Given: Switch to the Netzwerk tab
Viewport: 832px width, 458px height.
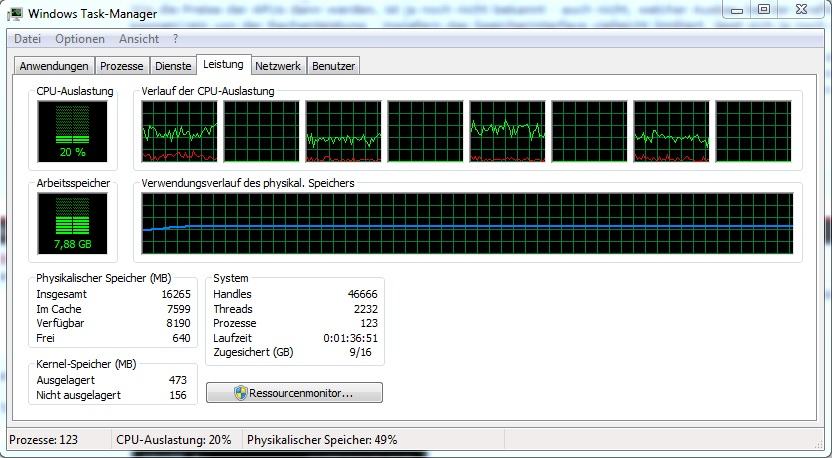Looking at the screenshot, I should 278,66.
